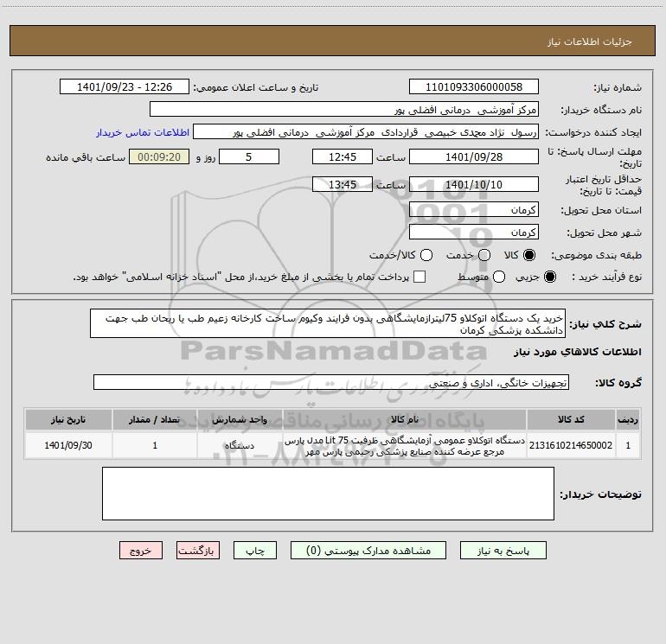Viewport: 666px width, 644px height.
Task: Click the buyer name field مرکز آموزشی درمانی افضلی پور
Action: coord(344,109)
